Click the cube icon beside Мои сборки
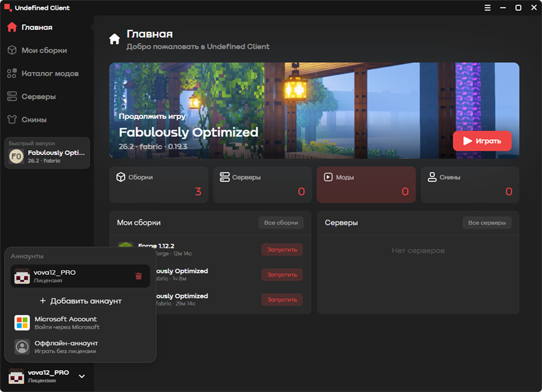 click(x=12, y=50)
